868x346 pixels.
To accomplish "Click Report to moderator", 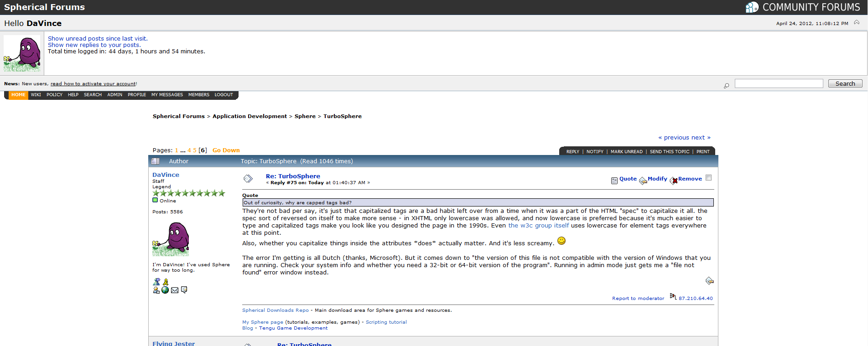I will point(638,299).
